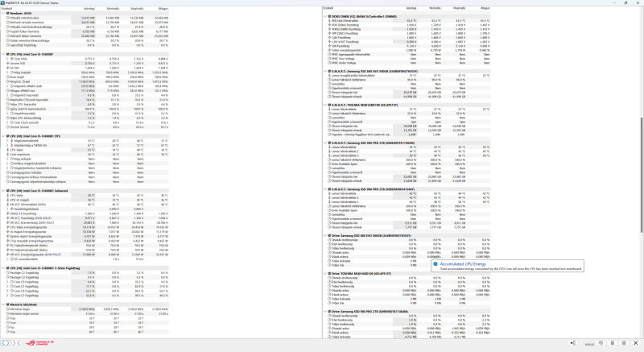Click the Republic of Gamers logo

click(x=39, y=342)
